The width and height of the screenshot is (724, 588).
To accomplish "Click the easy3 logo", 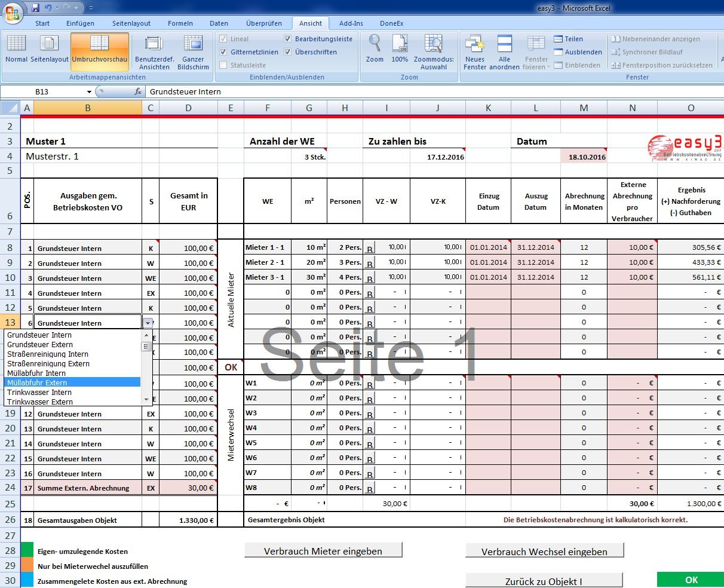I will 685,148.
